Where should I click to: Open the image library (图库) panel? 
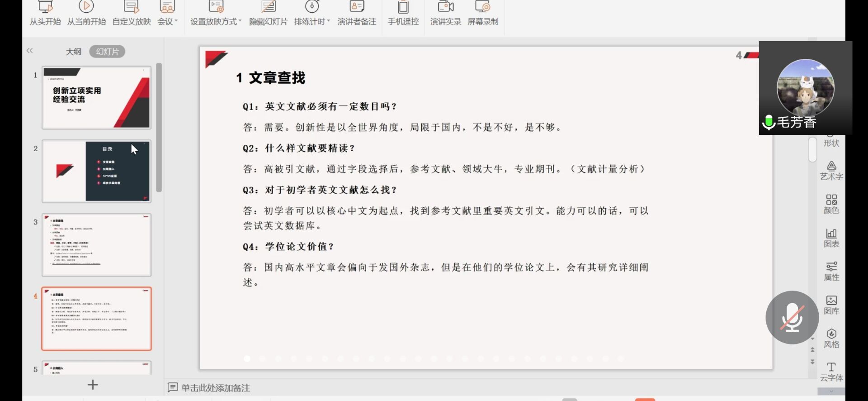(831, 305)
